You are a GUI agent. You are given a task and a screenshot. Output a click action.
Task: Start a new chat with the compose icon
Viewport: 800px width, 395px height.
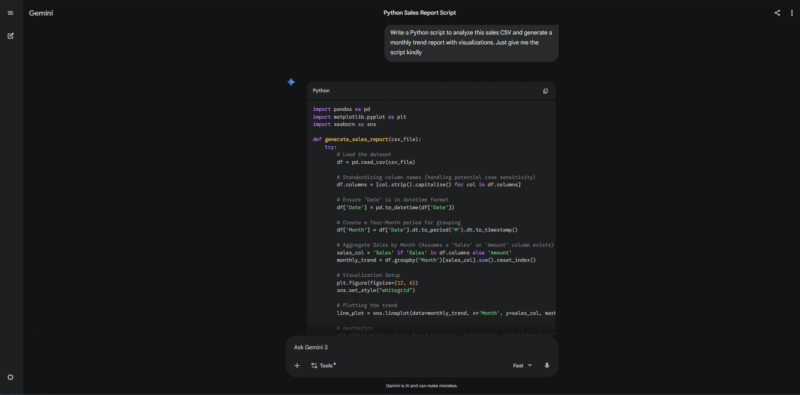click(x=11, y=36)
